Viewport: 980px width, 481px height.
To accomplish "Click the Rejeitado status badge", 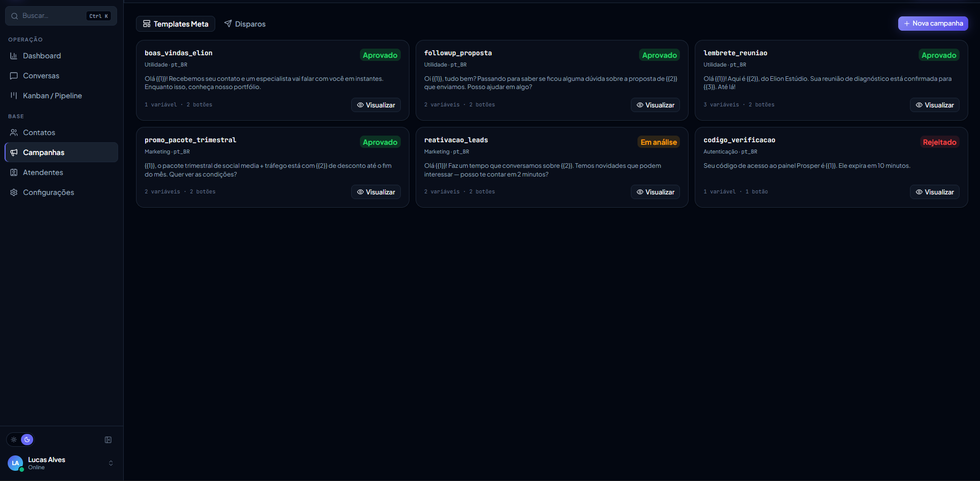I will click(939, 142).
